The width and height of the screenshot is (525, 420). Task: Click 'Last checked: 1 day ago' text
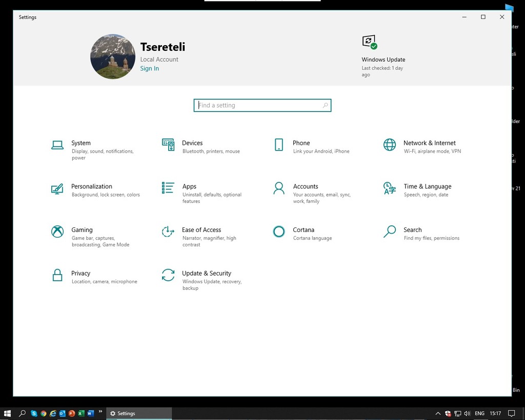382,71
